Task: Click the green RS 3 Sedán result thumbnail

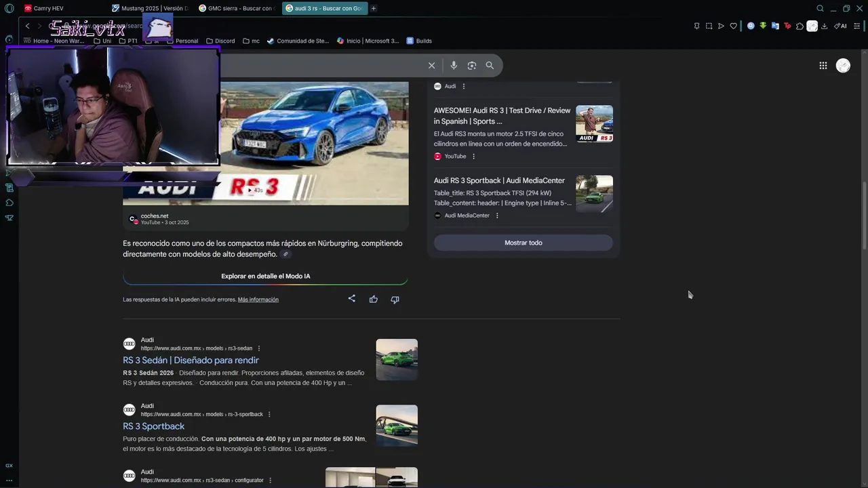Action: tap(397, 359)
